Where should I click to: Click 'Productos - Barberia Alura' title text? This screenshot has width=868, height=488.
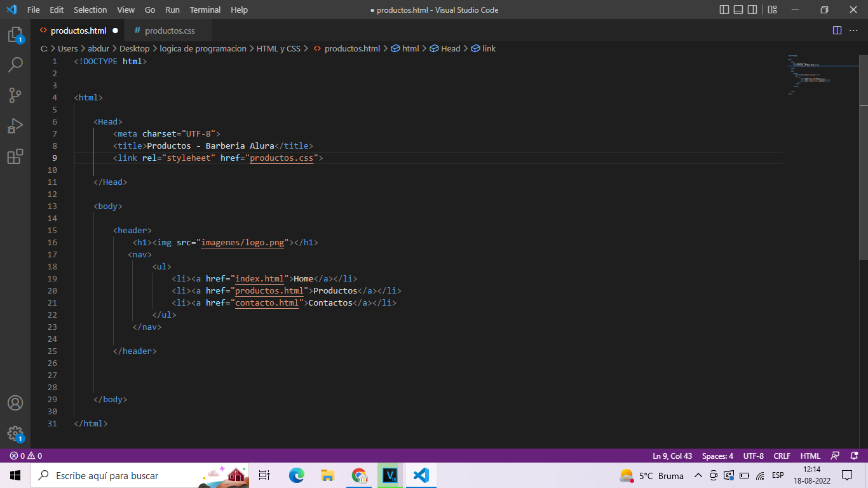210,146
